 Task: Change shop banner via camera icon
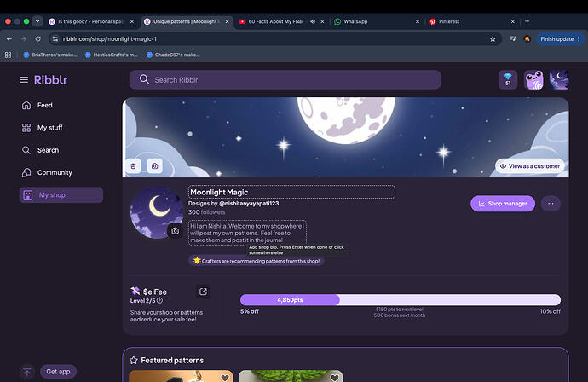pos(154,166)
